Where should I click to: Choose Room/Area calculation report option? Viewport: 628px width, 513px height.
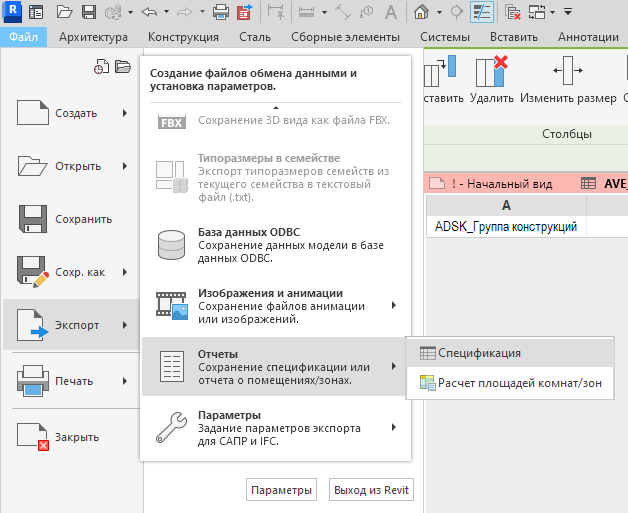510,382
